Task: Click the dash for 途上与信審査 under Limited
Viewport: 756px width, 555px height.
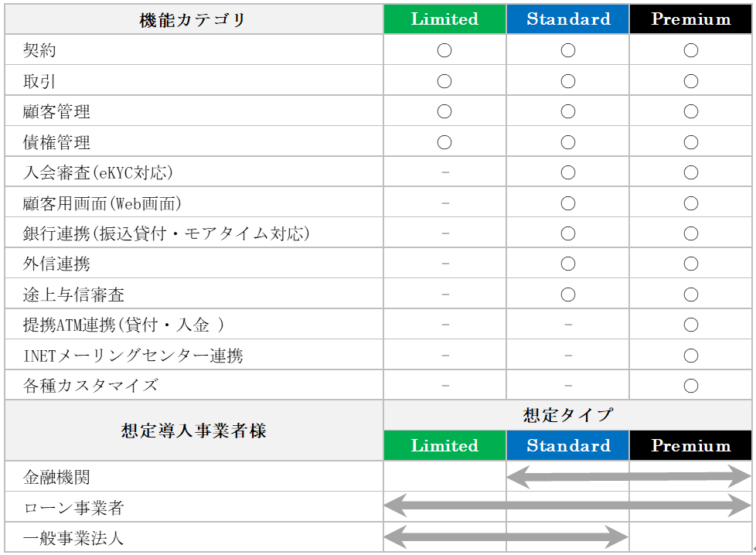Action: (x=444, y=295)
